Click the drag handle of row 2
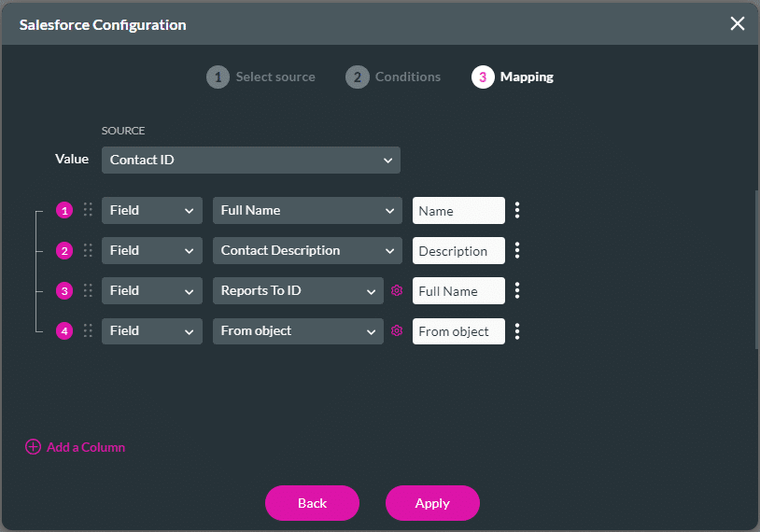 (88, 250)
